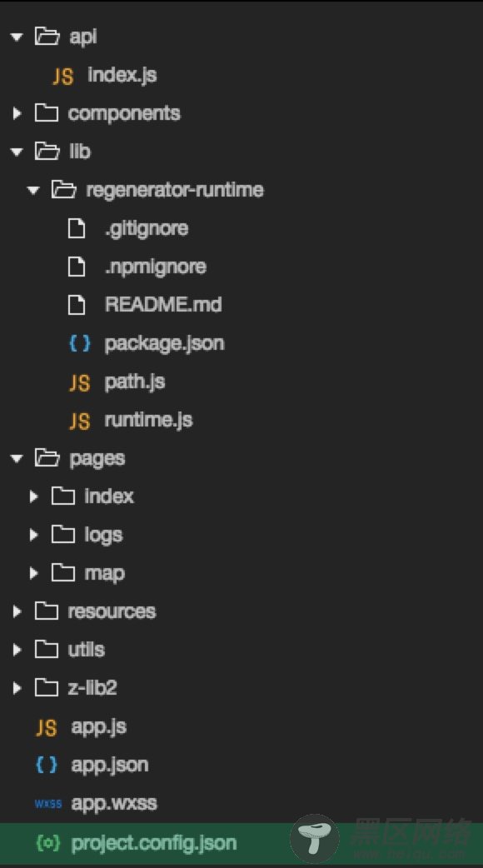
Task: Collapse the pages folder arrow
Action: (x=17, y=458)
